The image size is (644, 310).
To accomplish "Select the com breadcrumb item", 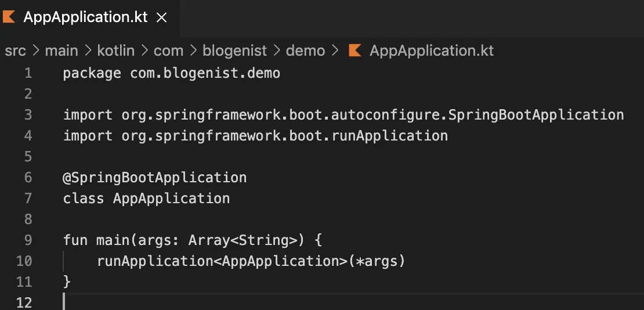I will click(168, 51).
